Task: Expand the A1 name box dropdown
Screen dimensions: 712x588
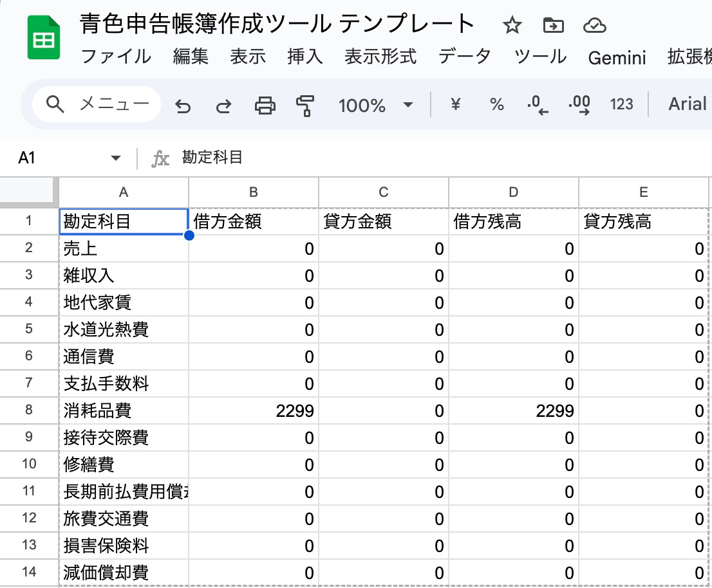Action: pyautogui.click(x=116, y=158)
